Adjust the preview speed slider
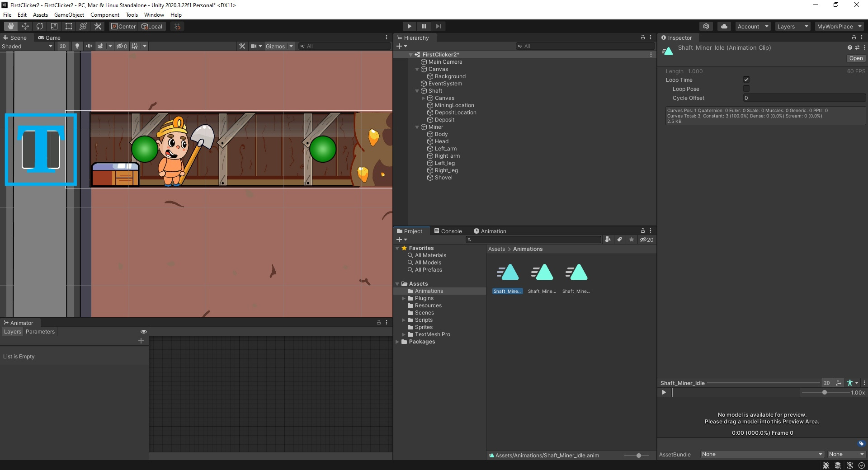 tap(825, 392)
